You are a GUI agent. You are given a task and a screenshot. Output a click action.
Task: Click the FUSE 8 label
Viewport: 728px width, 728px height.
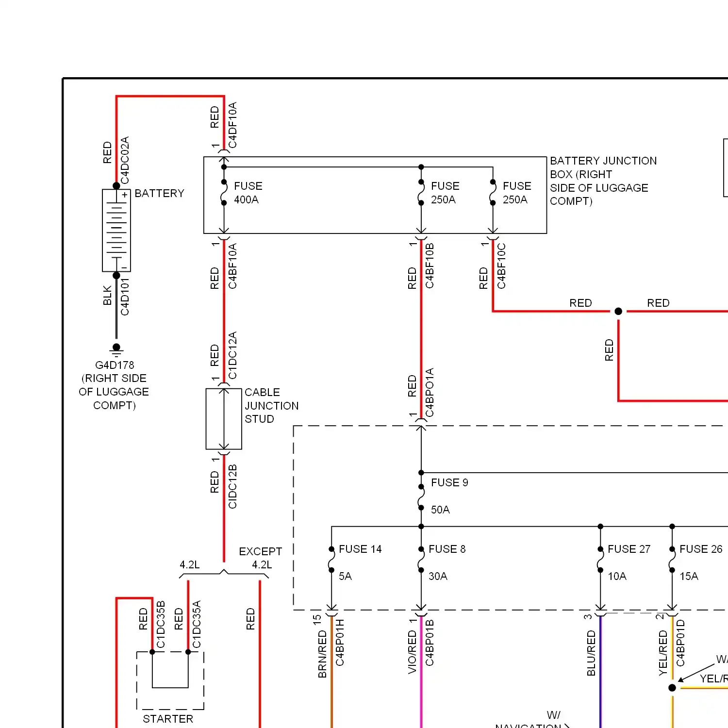point(447,549)
